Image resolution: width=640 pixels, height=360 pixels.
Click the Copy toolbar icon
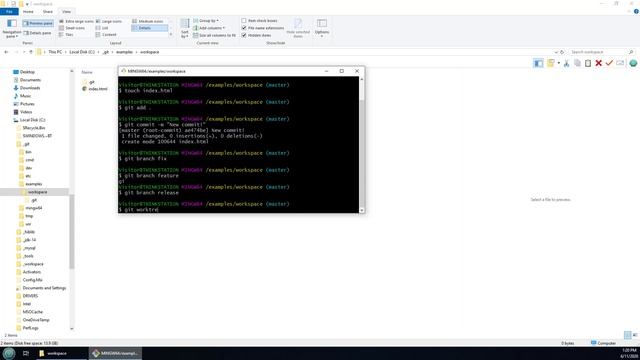577,63
